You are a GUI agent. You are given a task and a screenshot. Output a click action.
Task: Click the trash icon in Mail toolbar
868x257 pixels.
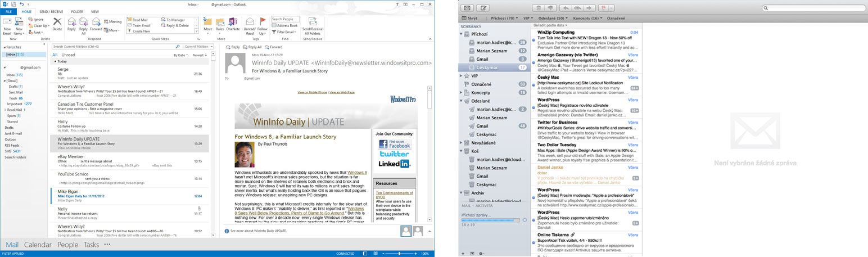point(539,8)
